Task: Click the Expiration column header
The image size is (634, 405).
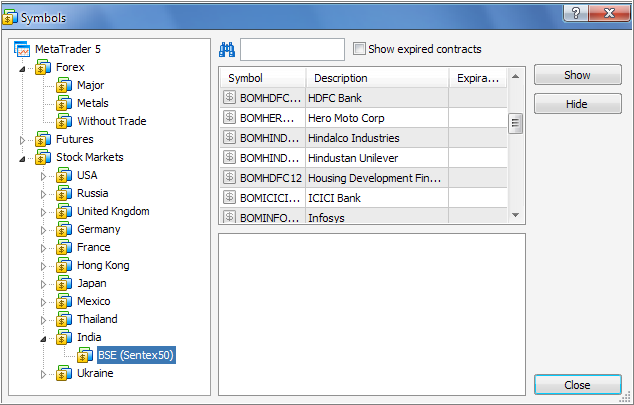Action: (478, 78)
